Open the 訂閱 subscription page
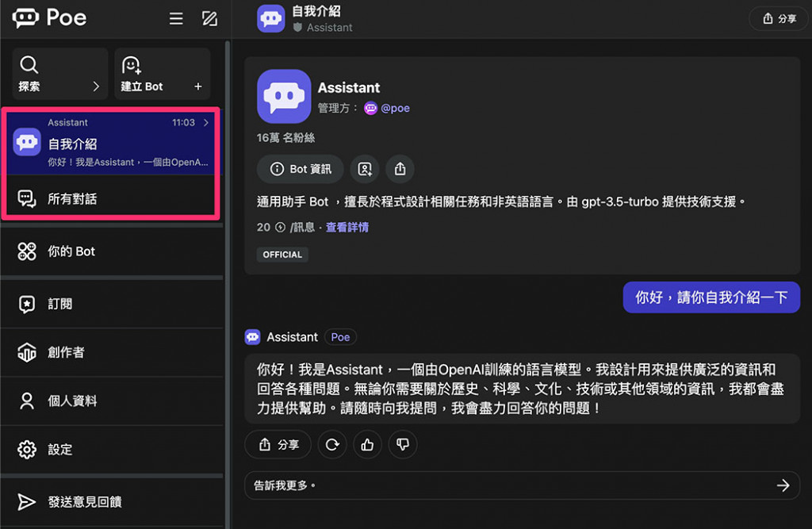Screen dimensions: 812x529 [x=112, y=304]
